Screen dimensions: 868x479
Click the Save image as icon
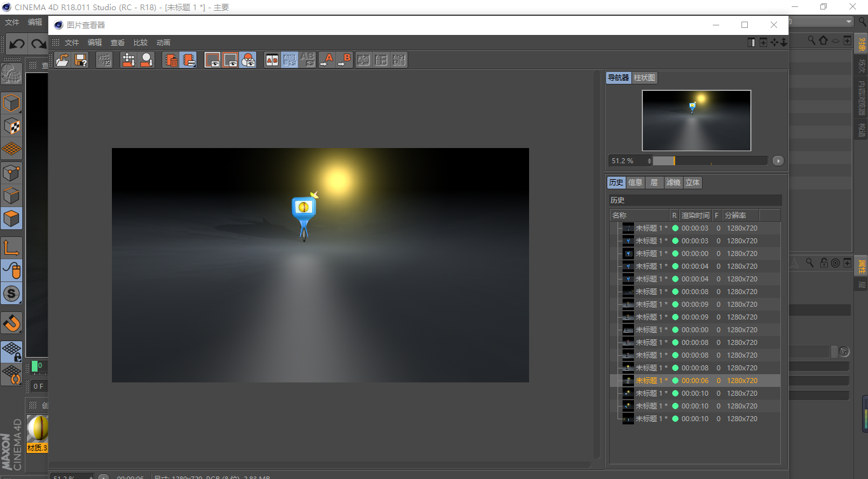coord(81,60)
